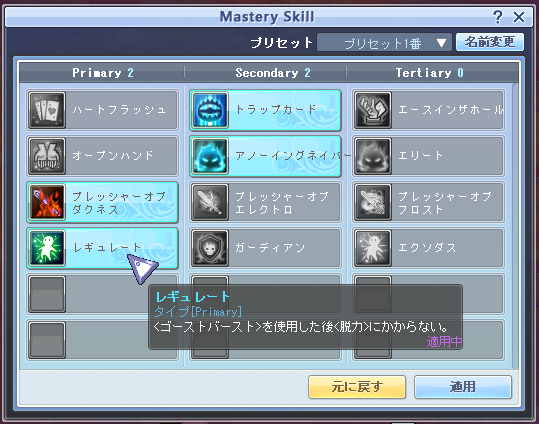The image size is (539, 424).
Task: Click the Tertiary column header
Action: [x=430, y=73]
